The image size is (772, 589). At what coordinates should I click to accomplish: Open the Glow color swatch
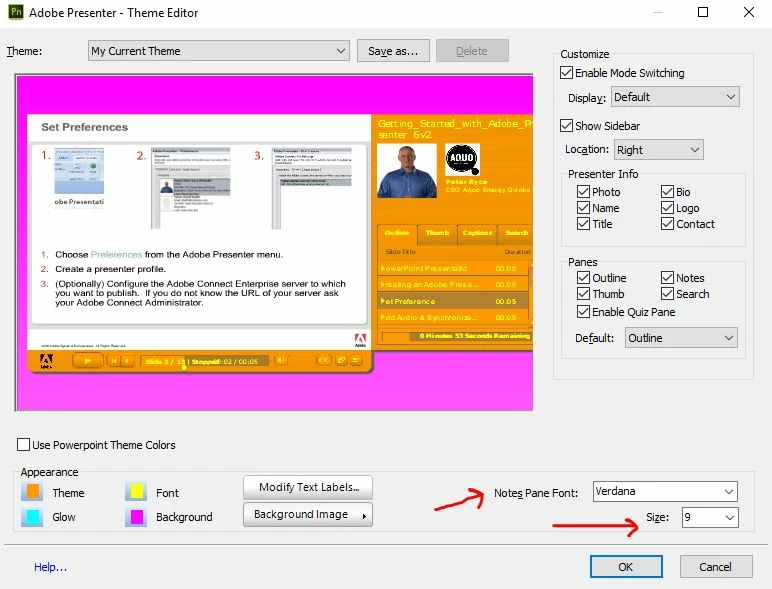(32, 517)
